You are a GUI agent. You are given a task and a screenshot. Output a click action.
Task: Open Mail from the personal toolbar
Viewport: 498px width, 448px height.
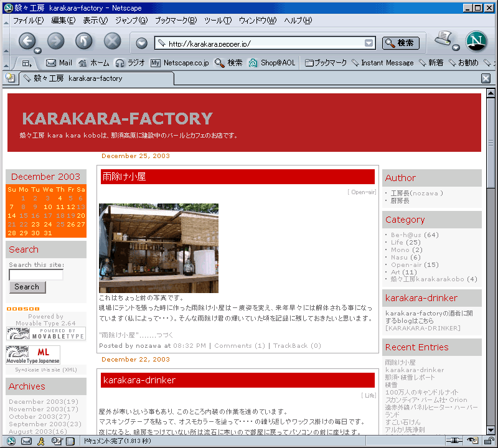tap(59, 63)
